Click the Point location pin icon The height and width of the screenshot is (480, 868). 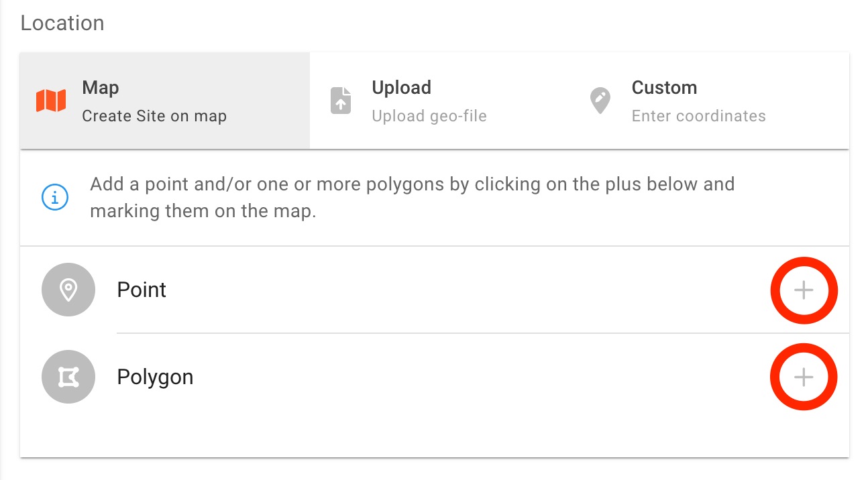click(68, 290)
